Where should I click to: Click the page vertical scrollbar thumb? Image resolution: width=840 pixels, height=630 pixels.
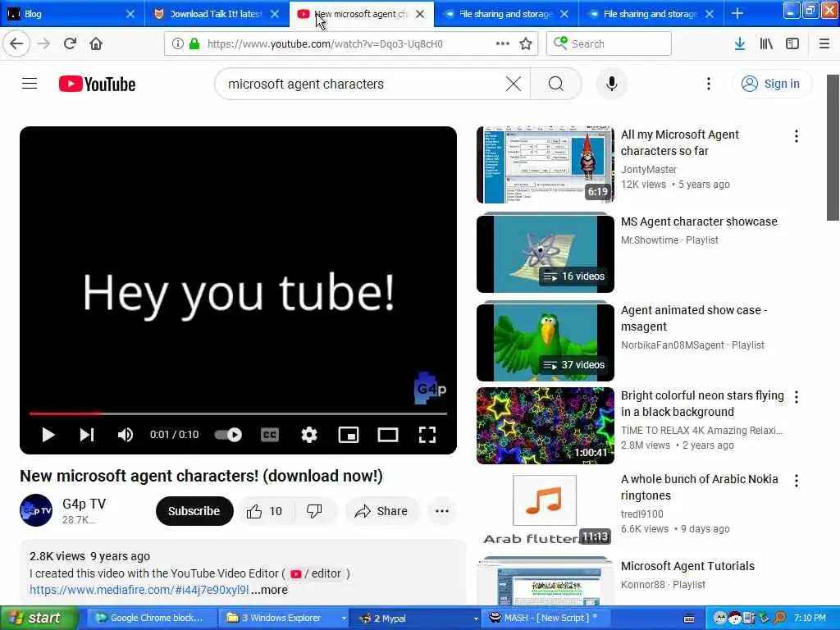(833, 148)
